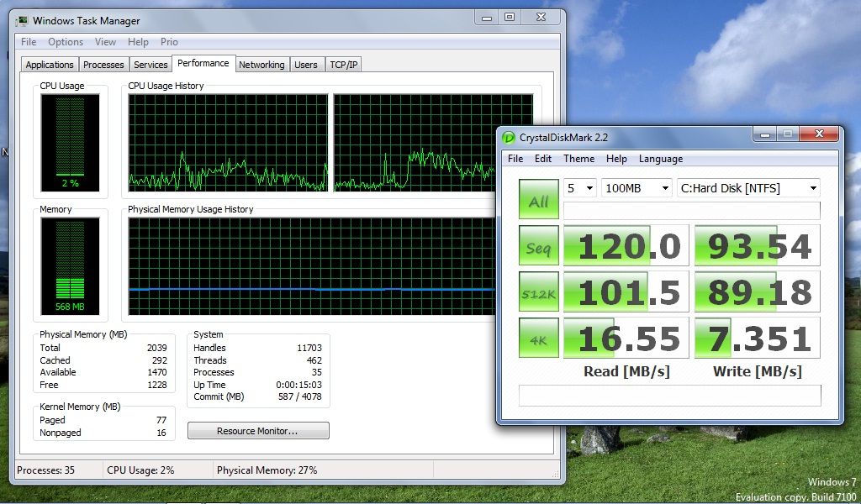Run the 4K random benchmark
Image resolution: width=861 pixels, height=504 pixels.
coord(539,338)
